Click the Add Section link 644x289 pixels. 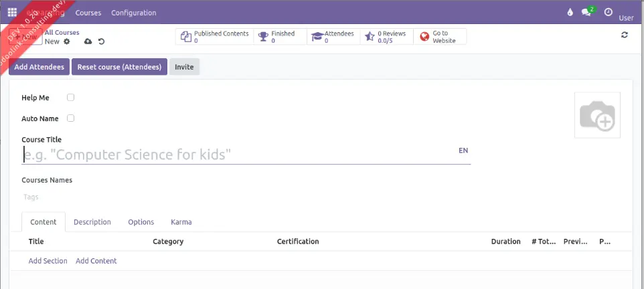coord(48,261)
